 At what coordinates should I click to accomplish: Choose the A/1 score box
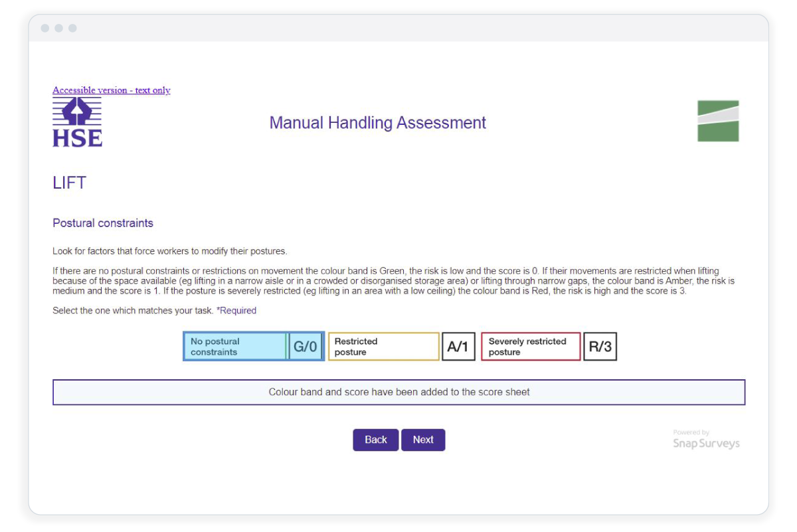click(x=458, y=347)
